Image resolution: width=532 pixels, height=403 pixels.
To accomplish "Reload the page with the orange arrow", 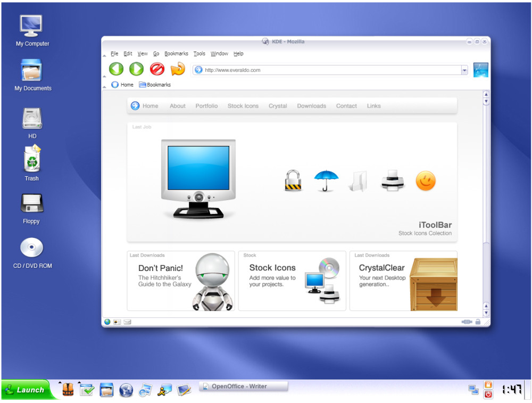I will 178,69.
